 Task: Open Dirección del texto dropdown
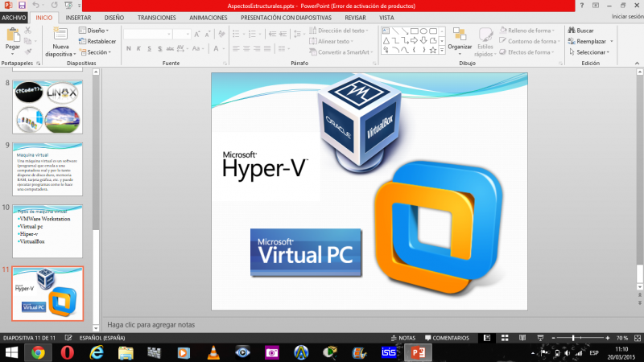[338, 31]
